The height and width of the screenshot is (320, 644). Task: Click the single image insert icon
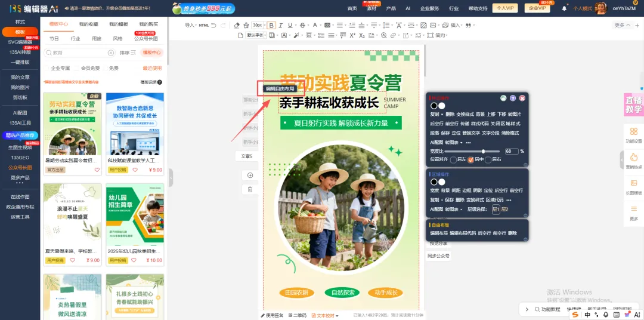433,26
